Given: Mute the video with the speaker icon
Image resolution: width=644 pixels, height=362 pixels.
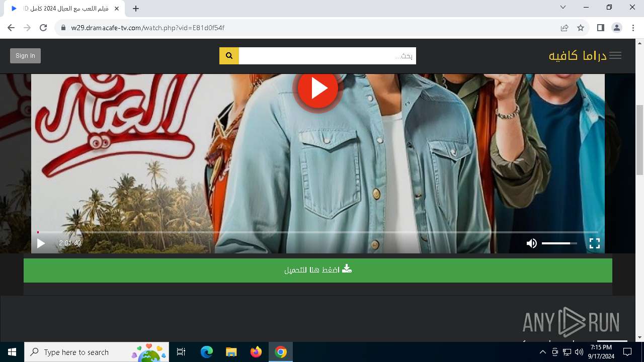Looking at the screenshot, I should tap(531, 243).
